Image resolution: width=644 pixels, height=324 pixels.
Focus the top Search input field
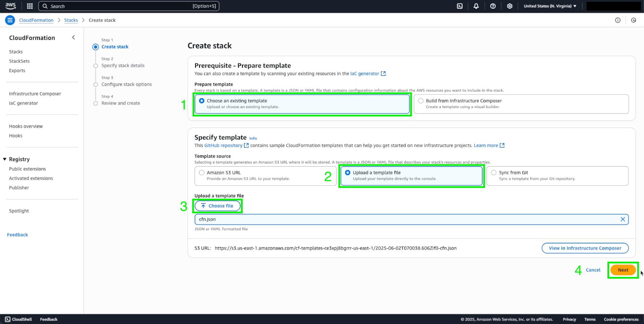click(x=129, y=6)
